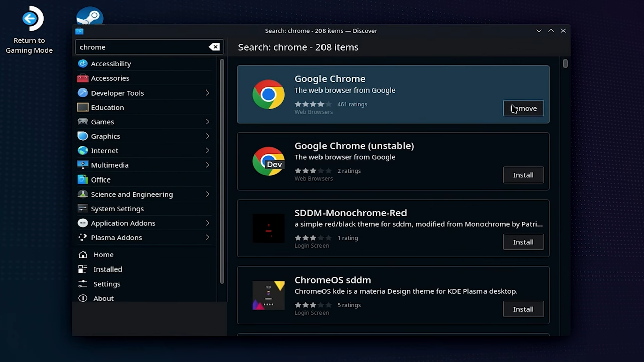
Task: Install ChromeOS sddm theme
Action: point(523,309)
